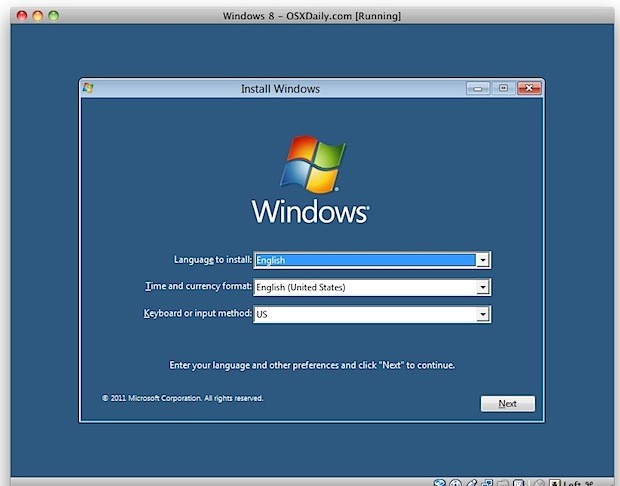Viewport: 620px width, 486px height.
Task: Maximize the Install Windows dialog
Action: click(502, 88)
